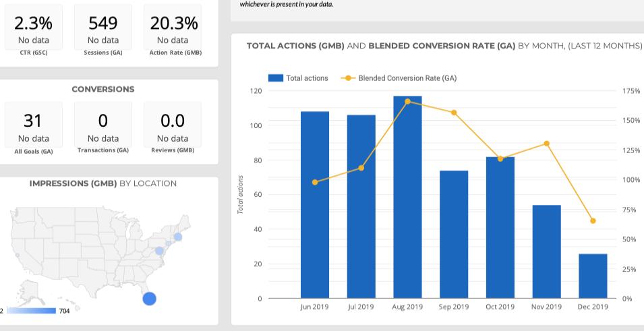Screen dimensions: 644x331
Task: Click the blue Total actions legend swatch
Action: [x=276, y=78]
